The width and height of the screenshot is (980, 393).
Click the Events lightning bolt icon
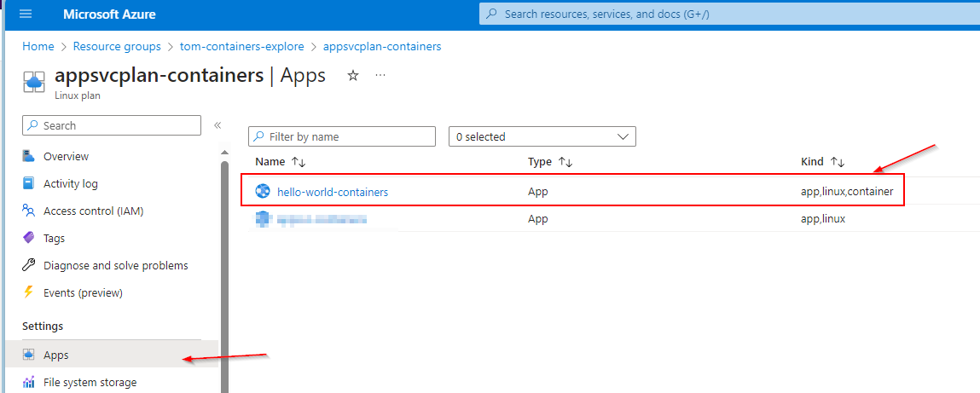(x=29, y=293)
